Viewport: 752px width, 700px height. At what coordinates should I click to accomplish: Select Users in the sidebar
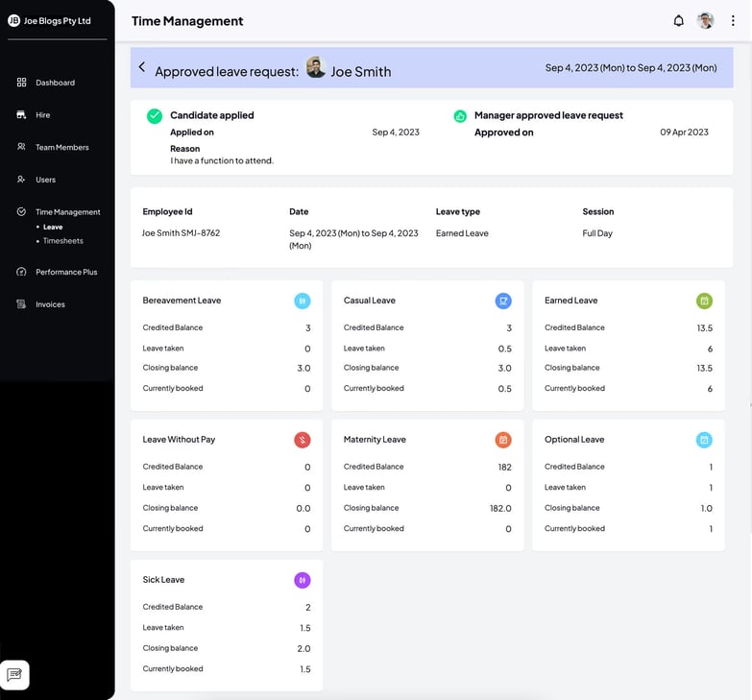[45, 180]
